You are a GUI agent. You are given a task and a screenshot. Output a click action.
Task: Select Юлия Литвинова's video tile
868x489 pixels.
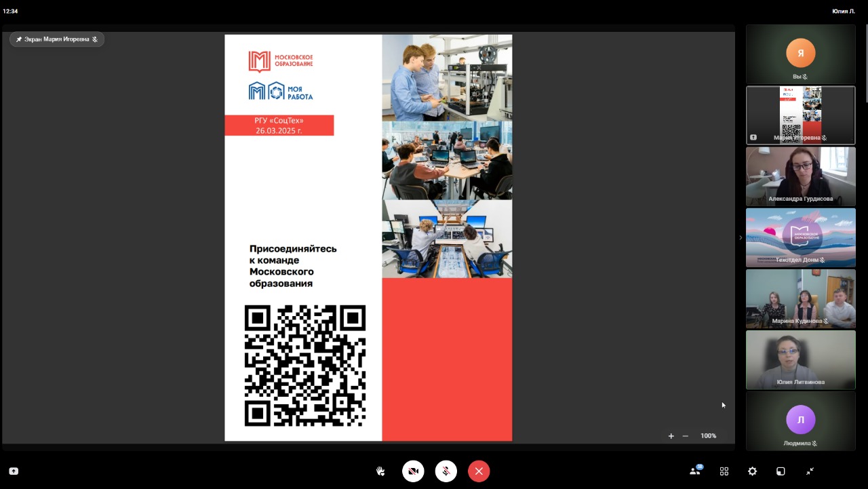[800, 359]
